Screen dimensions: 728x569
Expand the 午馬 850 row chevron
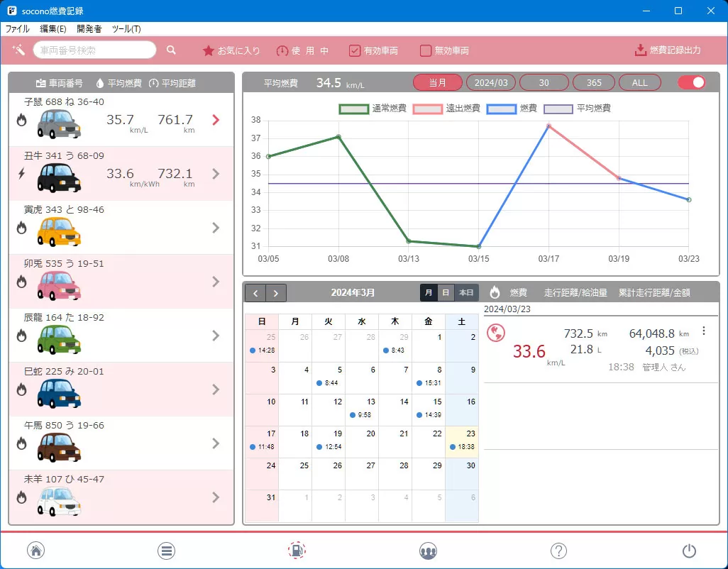pyautogui.click(x=216, y=443)
